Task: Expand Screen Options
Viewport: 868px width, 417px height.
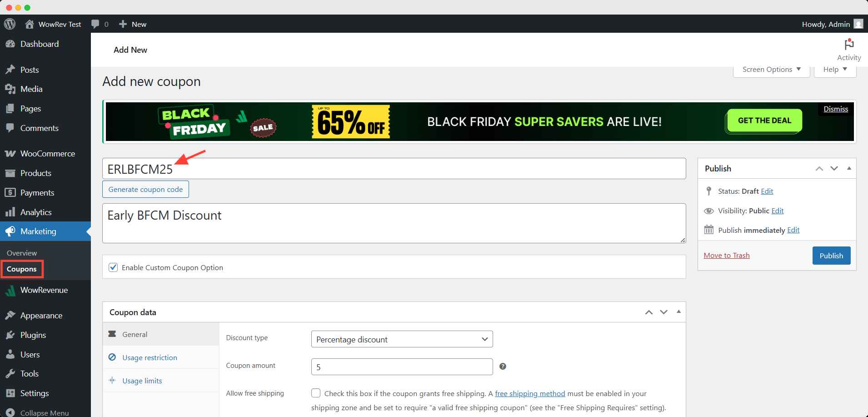Action: 770,69
